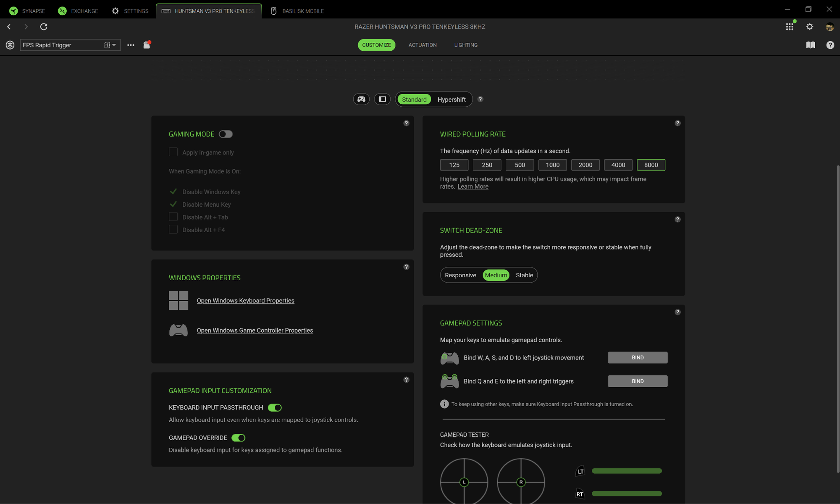This screenshot has width=840, height=504.
Task: Turn off Gamepad Override toggle
Action: pos(239,438)
